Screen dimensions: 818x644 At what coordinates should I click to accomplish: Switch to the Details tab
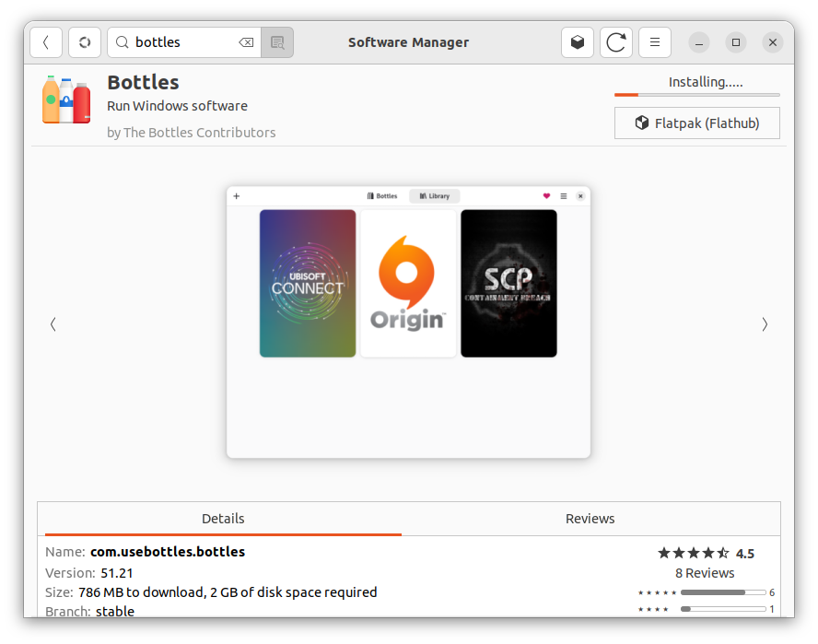223,519
